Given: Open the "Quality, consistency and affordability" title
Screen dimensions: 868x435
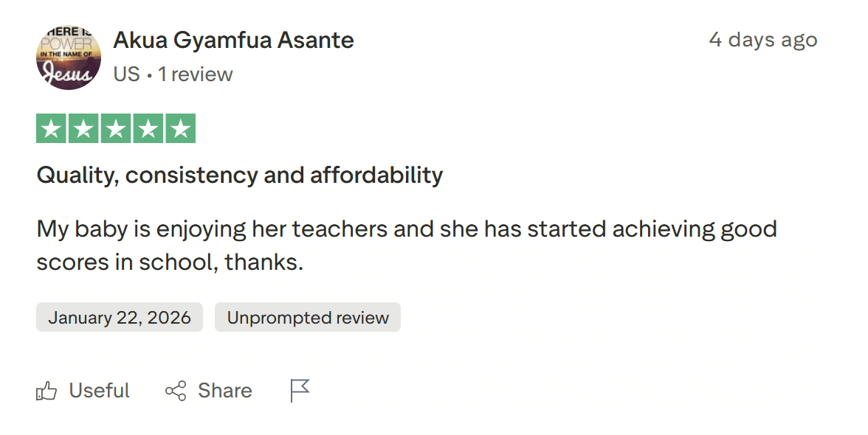Looking at the screenshot, I should (x=240, y=175).
